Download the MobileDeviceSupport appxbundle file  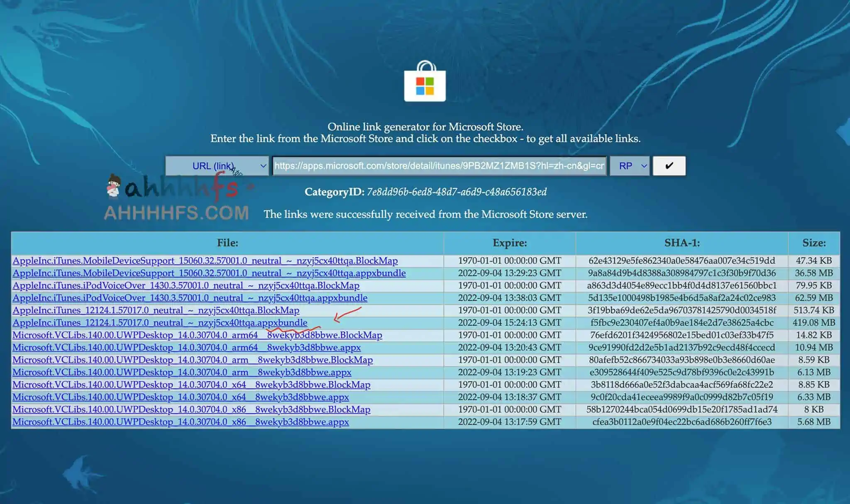pos(209,273)
